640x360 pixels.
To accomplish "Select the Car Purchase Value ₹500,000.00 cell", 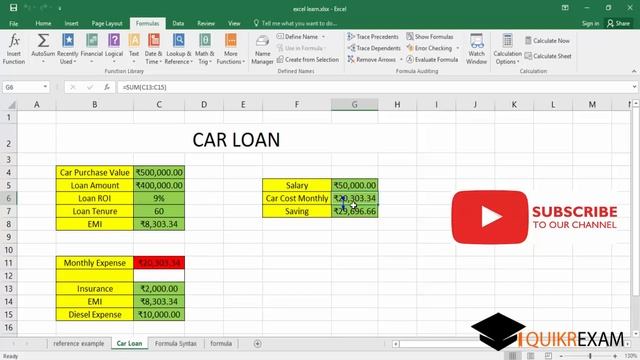I will (159, 172).
